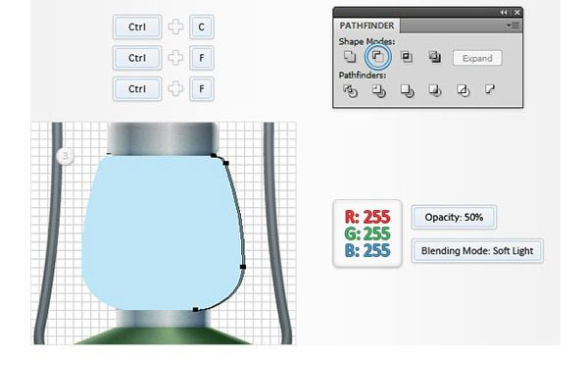The height and width of the screenshot is (365, 588).
Task: Apply Minus Front in the Pathfinder panel
Action: [377, 57]
